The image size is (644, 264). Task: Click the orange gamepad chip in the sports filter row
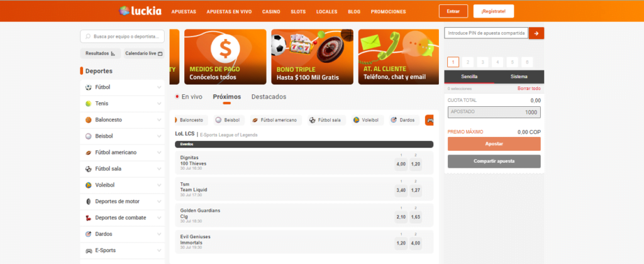[x=429, y=120]
